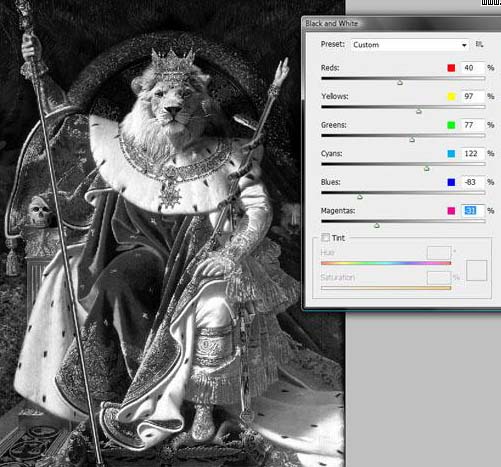Click the preset options icon beside Preset
501x467 pixels.
point(479,44)
